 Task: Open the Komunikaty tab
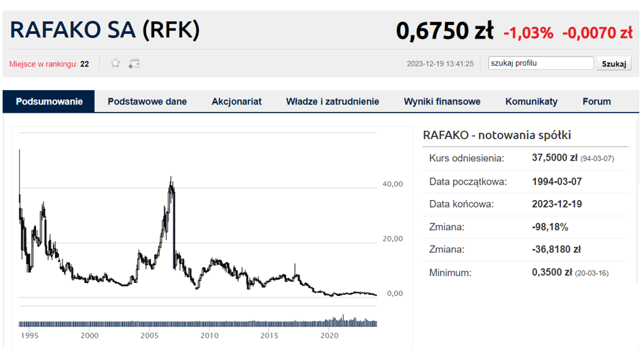(531, 101)
